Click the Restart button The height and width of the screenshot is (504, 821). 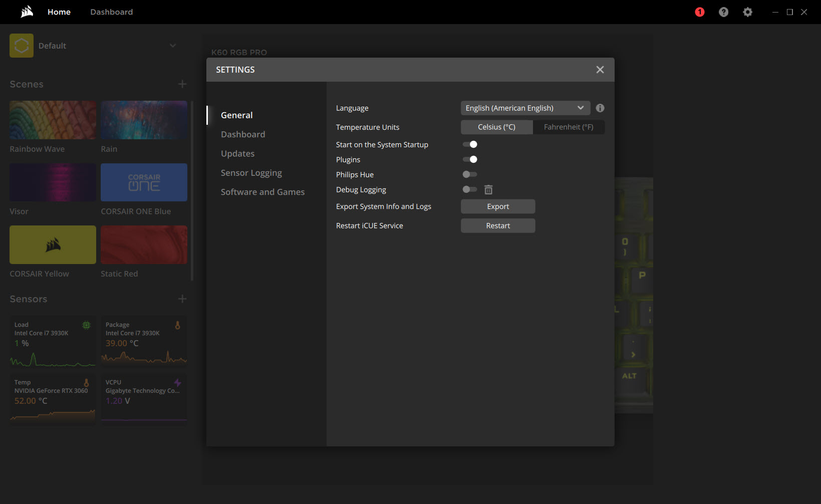[498, 225]
